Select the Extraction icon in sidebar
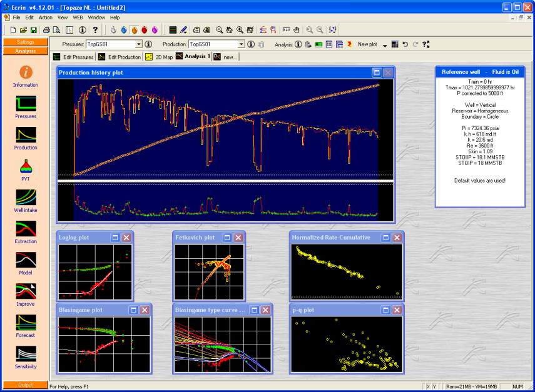The width and height of the screenshot is (535, 392). click(26, 229)
